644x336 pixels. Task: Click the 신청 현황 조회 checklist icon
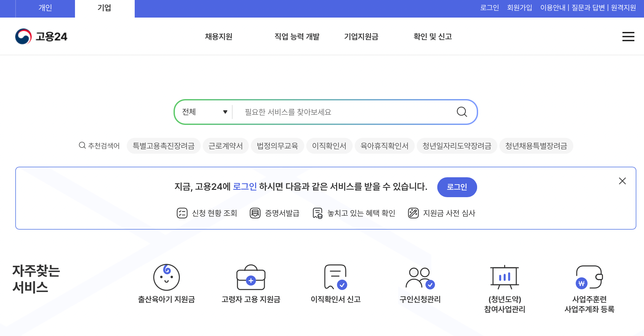pos(182,213)
